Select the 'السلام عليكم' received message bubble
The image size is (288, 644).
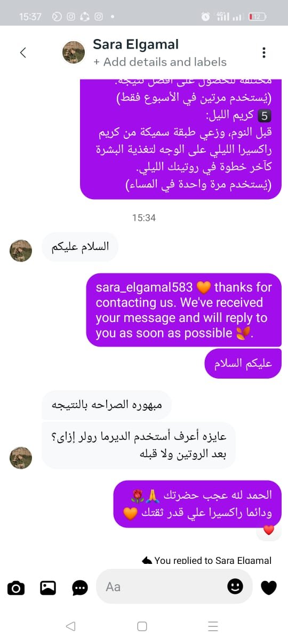tap(80, 247)
